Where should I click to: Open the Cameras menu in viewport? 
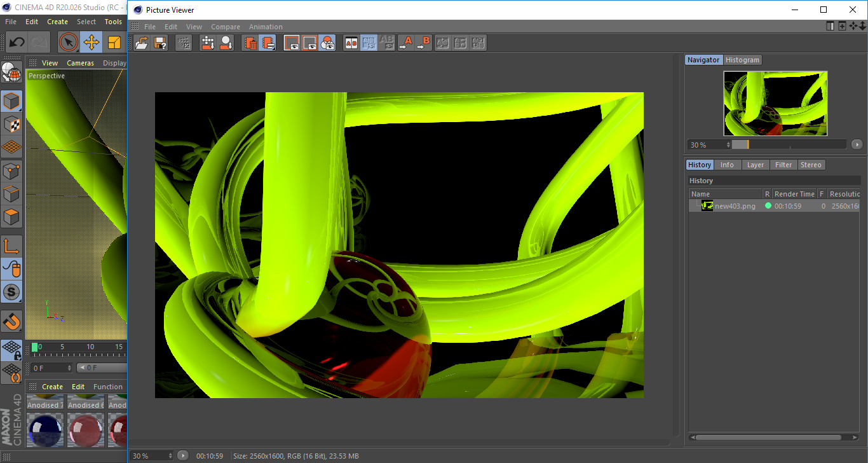coord(81,63)
